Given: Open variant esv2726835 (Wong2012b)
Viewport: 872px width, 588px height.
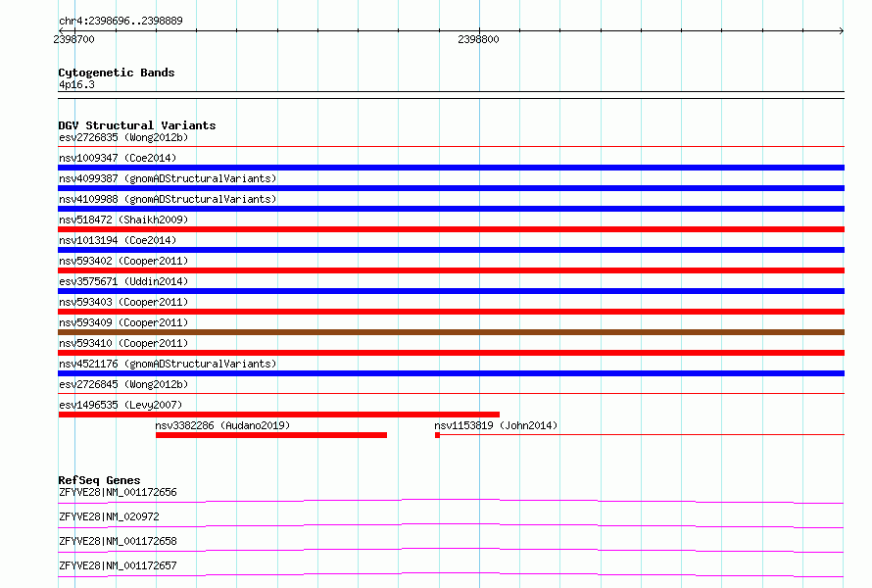Looking at the screenshot, I should pyautogui.click(x=123, y=137).
